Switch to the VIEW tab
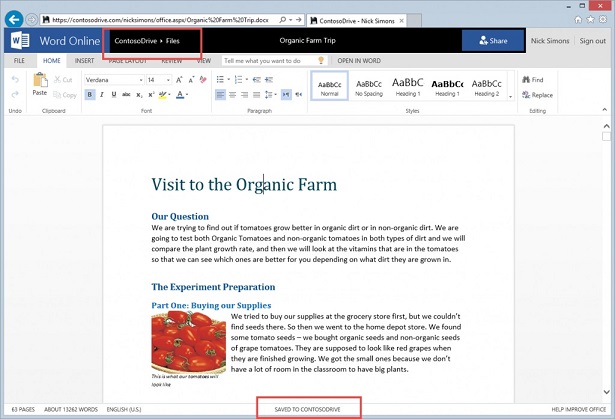615x419 pixels. [x=204, y=61]
